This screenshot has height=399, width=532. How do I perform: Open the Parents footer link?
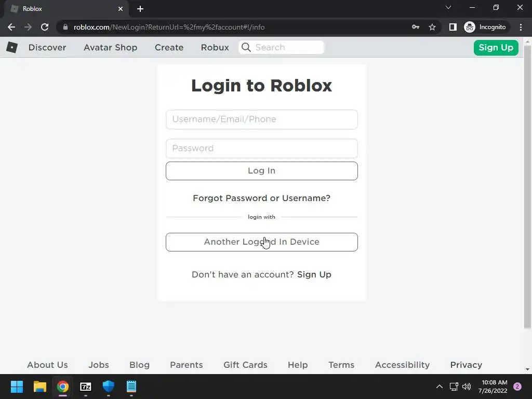tap(187, 365)
